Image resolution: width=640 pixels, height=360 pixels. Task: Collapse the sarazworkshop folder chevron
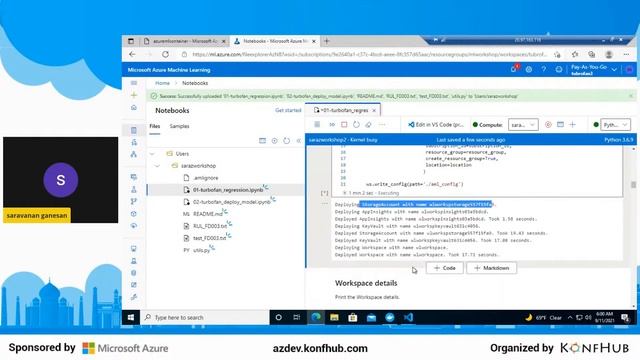tap(158, 166)
